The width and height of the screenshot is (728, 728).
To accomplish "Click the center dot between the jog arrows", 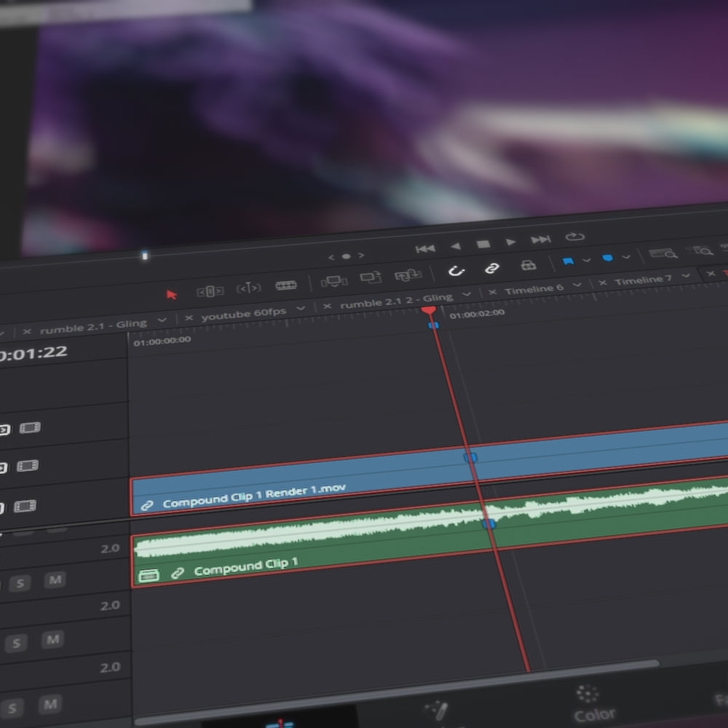I will click(x=346, y=256).
